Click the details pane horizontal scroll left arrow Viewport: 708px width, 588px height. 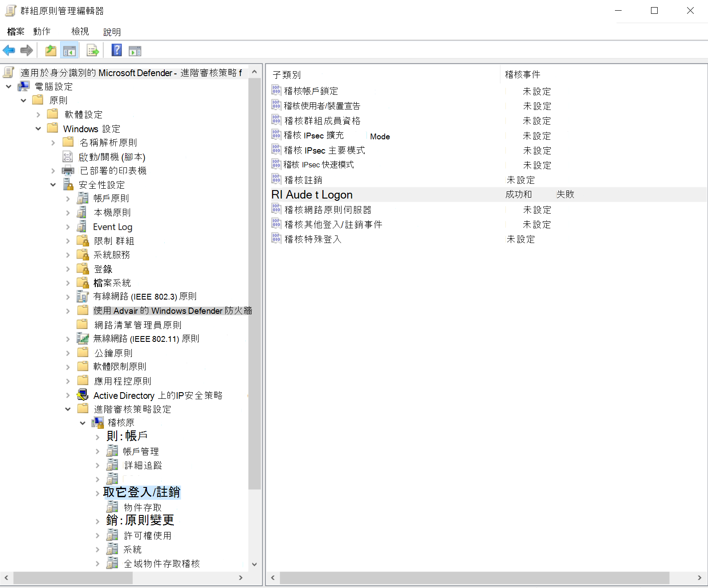click(x=273, y=578)
